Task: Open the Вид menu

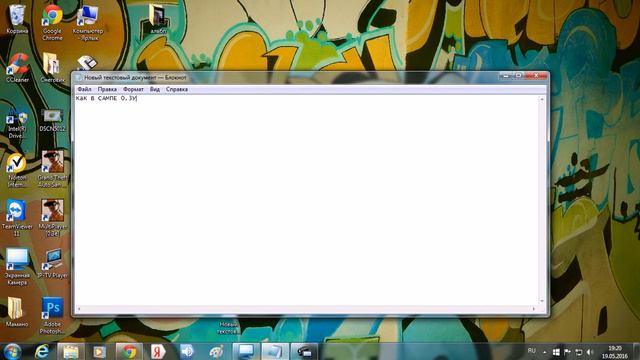Action: point(155,89)
